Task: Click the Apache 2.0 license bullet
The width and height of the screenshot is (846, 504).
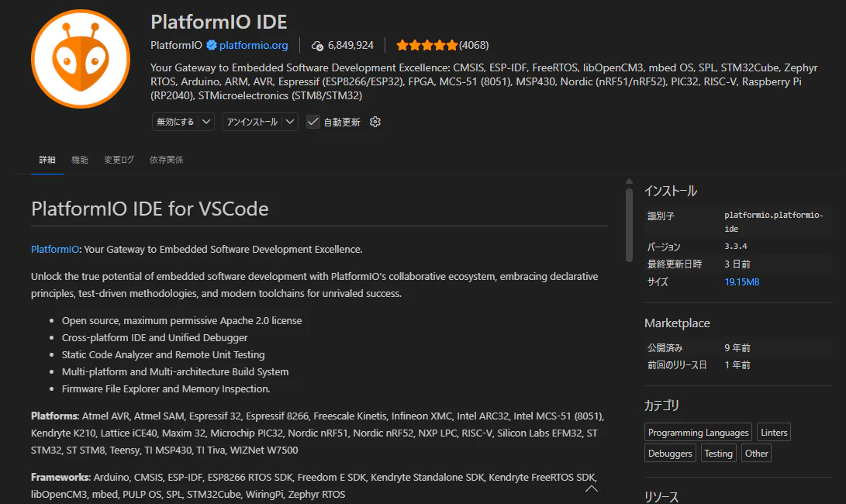Action: [x=181, y=320]
